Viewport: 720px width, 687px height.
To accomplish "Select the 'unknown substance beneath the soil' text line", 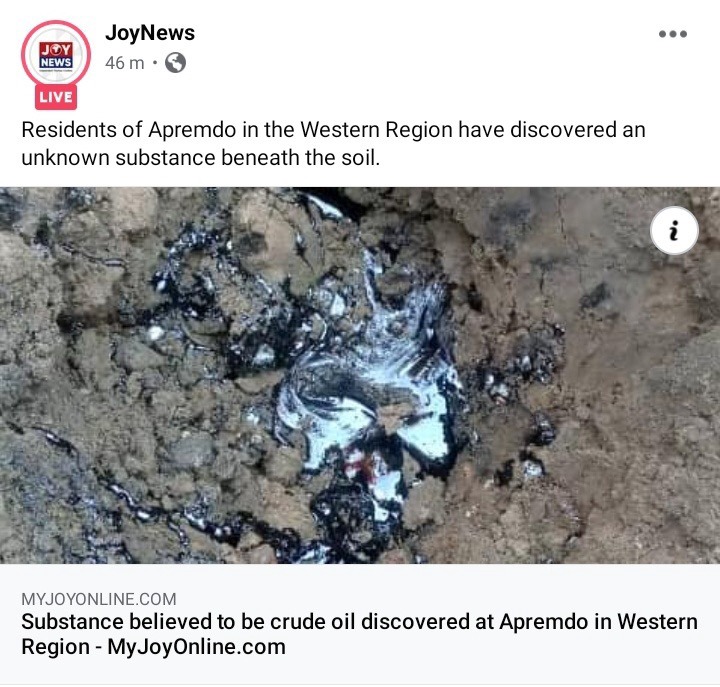I will click(201, 158).
